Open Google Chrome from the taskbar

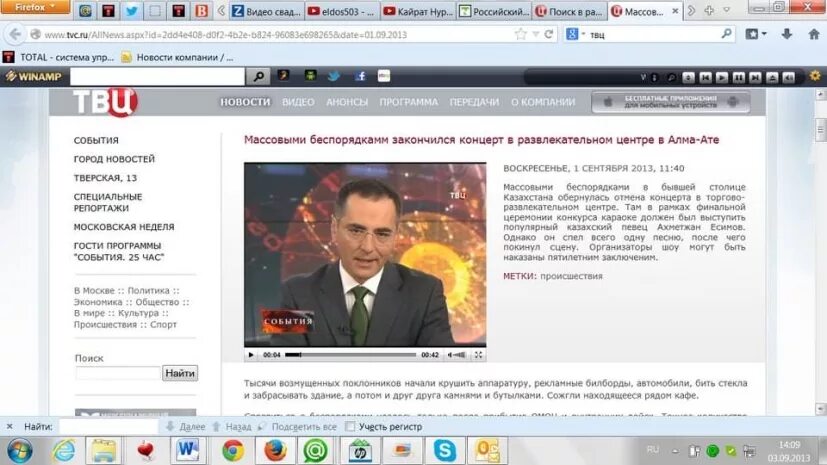point(233,451)
